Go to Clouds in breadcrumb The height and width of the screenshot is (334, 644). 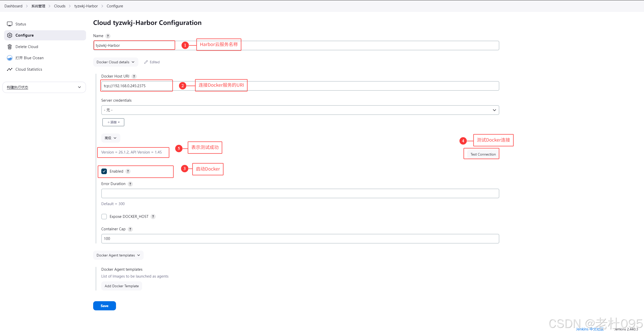(60, 6)
